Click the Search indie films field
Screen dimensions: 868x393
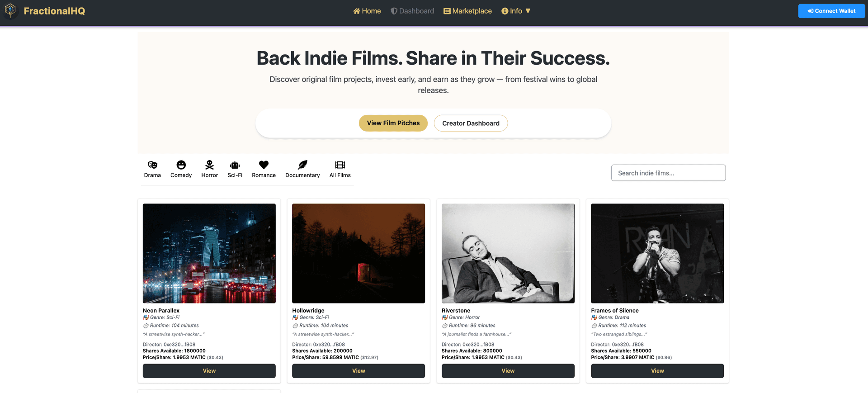pyautogui.click(x=668, y=173)
